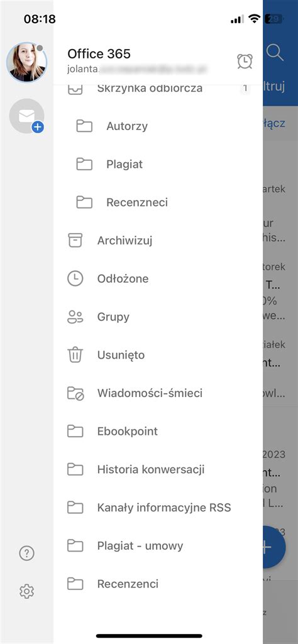Tap the Usunięto trash can icon
Image resolution: width=298 pixels, height=644 pixels.
75,355
